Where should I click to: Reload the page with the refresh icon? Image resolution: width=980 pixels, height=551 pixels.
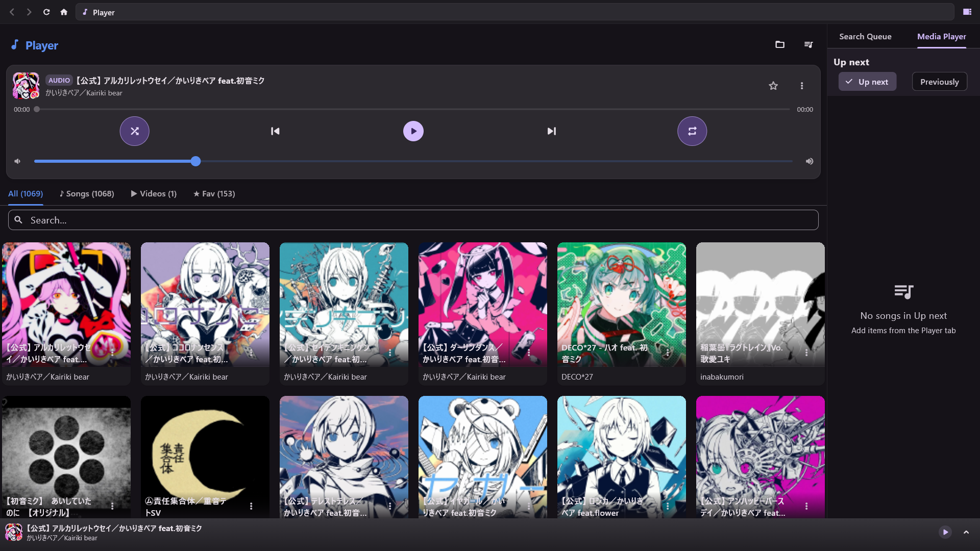(x=46, y=12)
